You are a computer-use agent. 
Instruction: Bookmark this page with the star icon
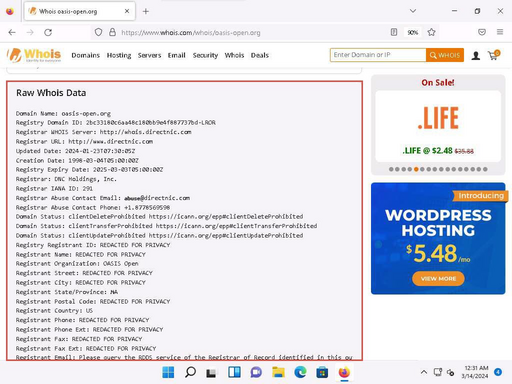431,32
